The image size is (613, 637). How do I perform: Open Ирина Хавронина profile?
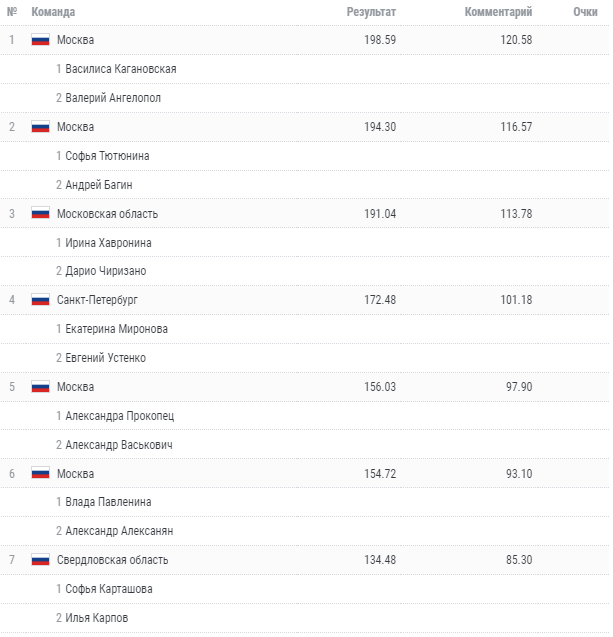[108, 243]
